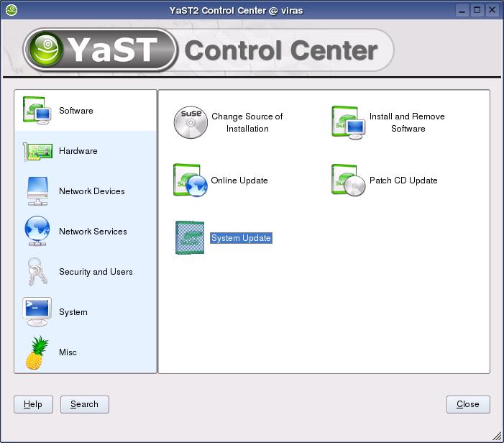Viewport: 504px width, 443px height.
Task: Select Network Devices category label
Action: tap(92, 191)
